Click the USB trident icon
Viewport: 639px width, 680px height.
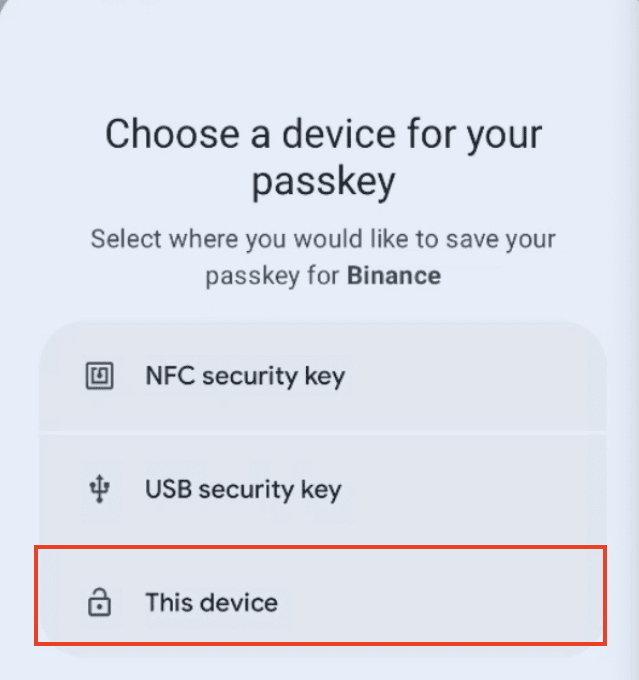click(x=99, y=488)
